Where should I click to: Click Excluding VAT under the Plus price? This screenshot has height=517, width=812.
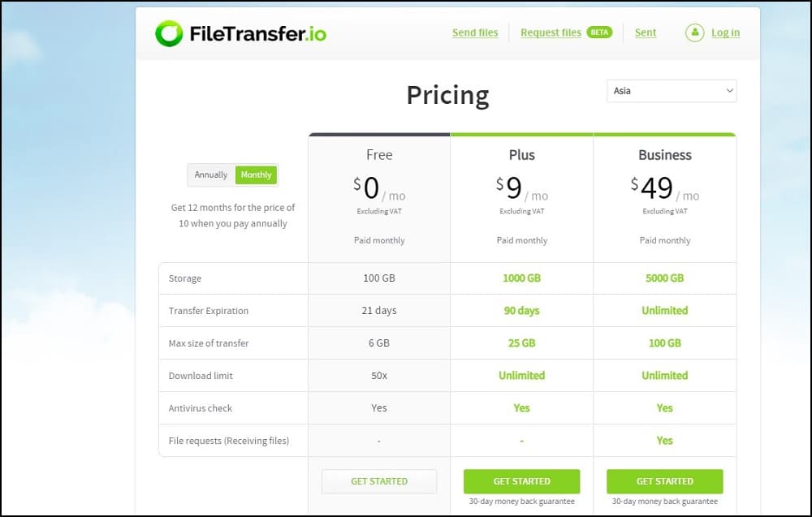pos(521,211)
